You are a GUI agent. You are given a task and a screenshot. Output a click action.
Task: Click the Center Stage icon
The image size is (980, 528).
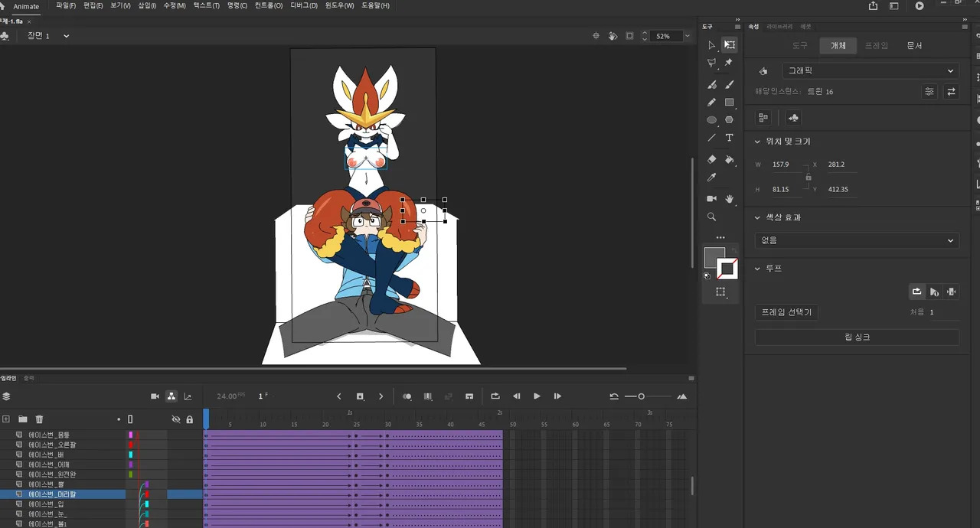point(596,36)
